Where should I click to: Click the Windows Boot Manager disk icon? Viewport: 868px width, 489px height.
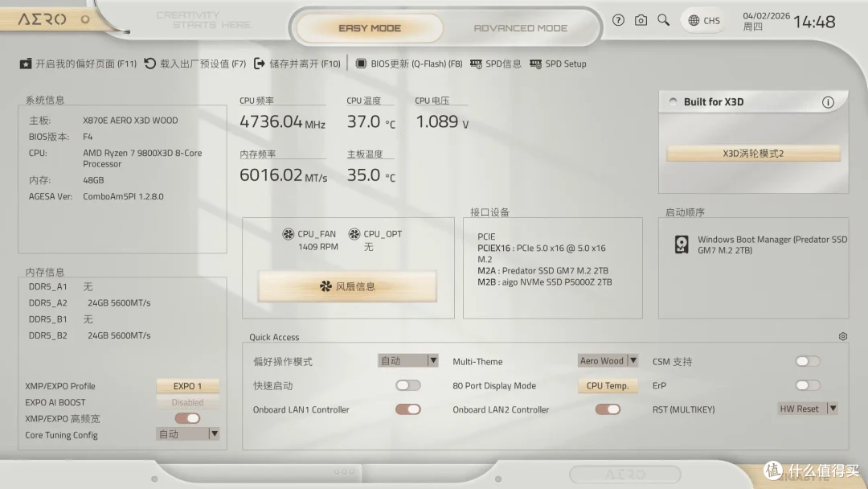pos(682,244)
